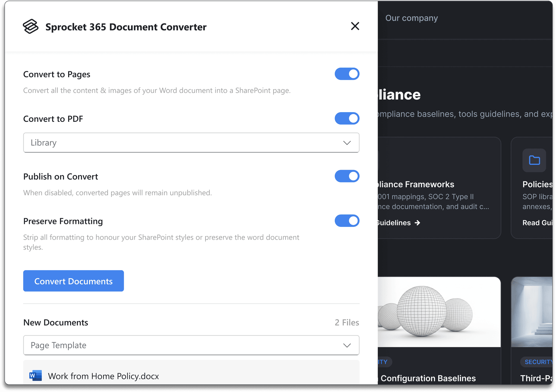Toggle the Convert to Pages switch
This screenshot has height=392, width=556.
[x=347, y=74]
